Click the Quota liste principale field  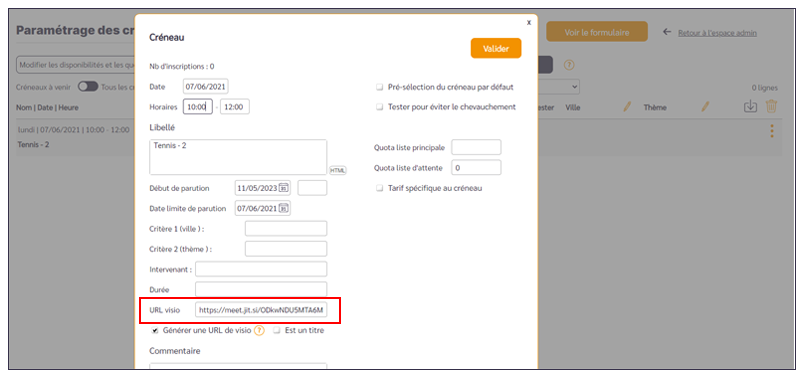(x=476, y=148)
